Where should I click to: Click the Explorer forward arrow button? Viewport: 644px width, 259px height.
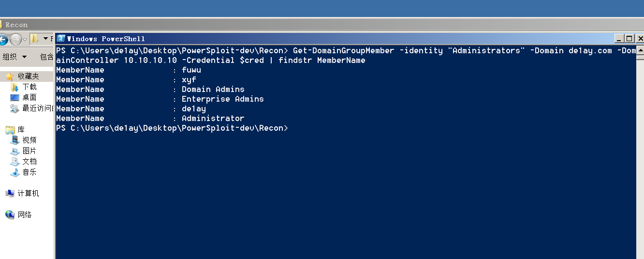pyautogui.click(x=15, y=39)
